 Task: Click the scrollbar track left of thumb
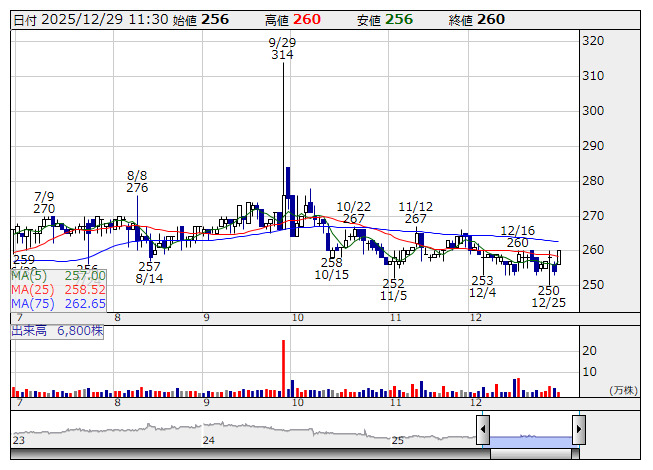coord(250,454)
